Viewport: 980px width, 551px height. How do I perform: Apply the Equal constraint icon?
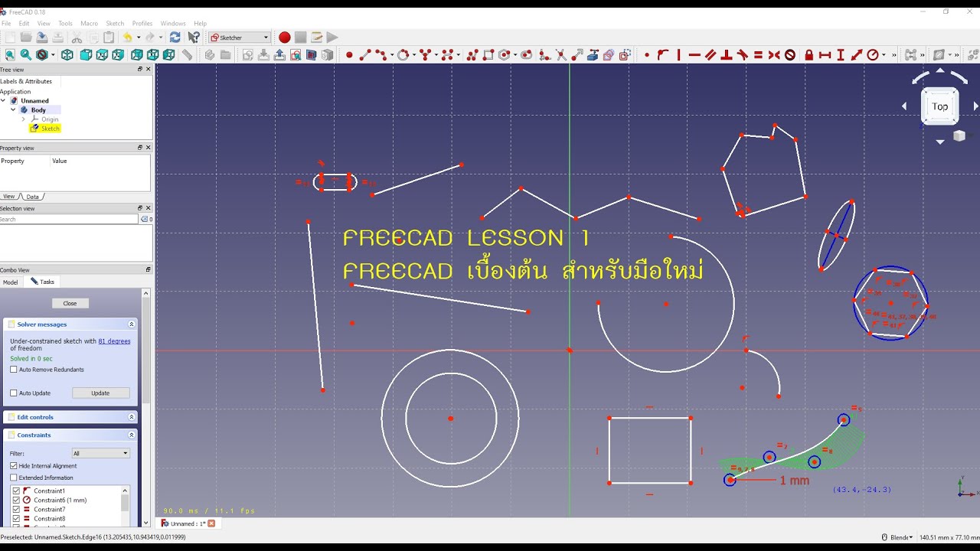[x=758, y=55]
